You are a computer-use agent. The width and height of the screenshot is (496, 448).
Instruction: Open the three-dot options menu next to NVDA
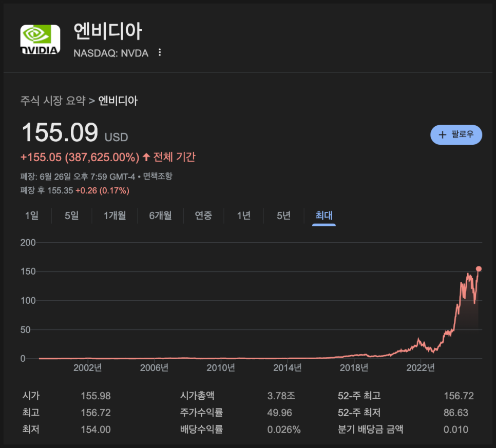[x=160, y=52]
